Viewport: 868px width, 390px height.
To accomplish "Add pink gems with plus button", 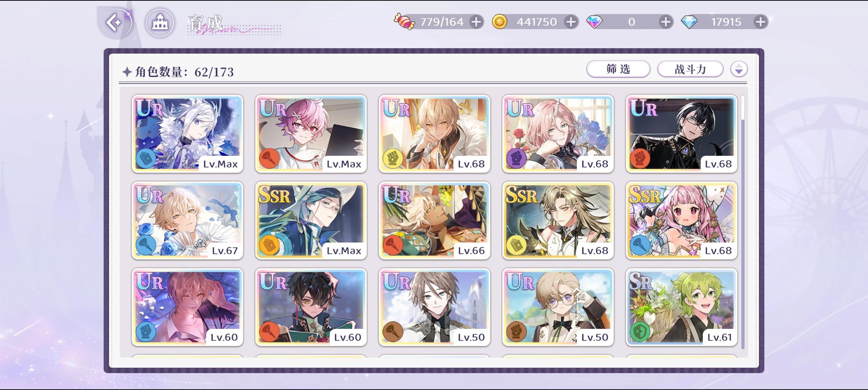I will tap(666, 22).
